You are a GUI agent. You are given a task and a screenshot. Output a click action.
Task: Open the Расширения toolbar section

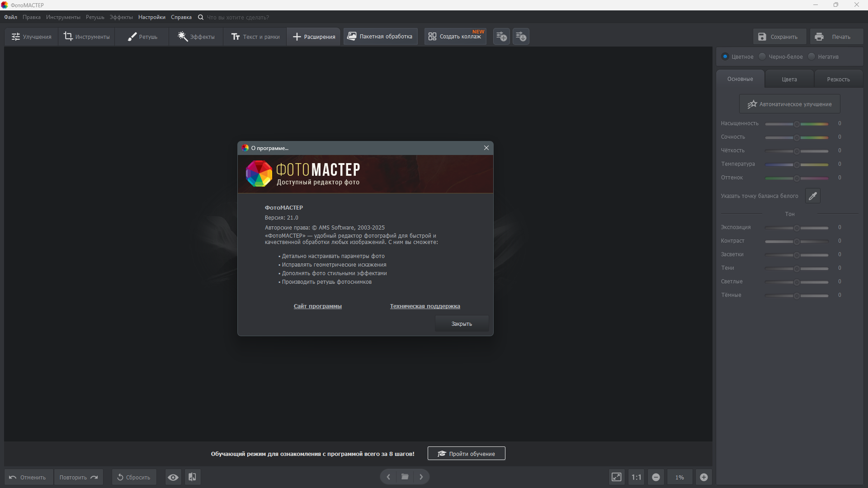(314, 37)
